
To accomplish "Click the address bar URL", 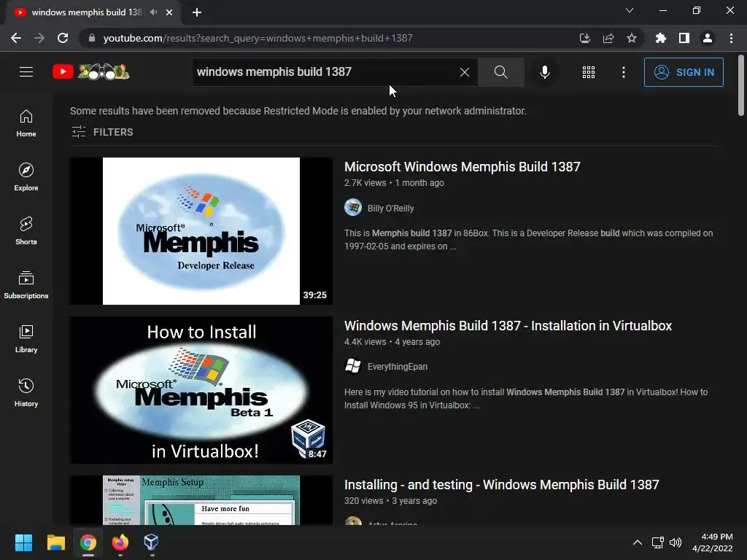I will point(258,38).
